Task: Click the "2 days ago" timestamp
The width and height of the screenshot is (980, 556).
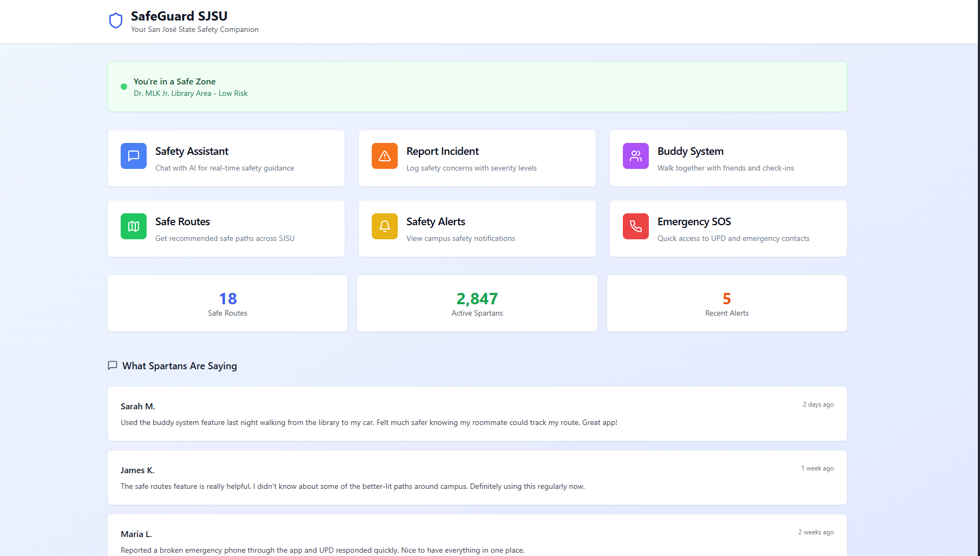Action: [818, 404]
